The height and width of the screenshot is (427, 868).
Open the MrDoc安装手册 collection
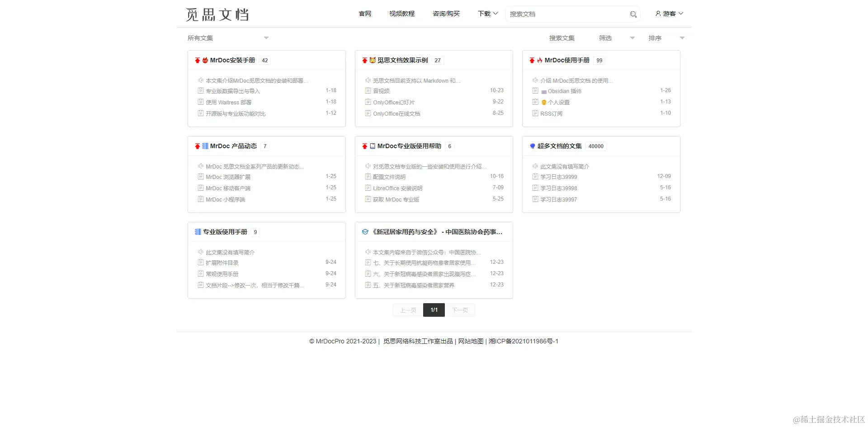[232, 60]
